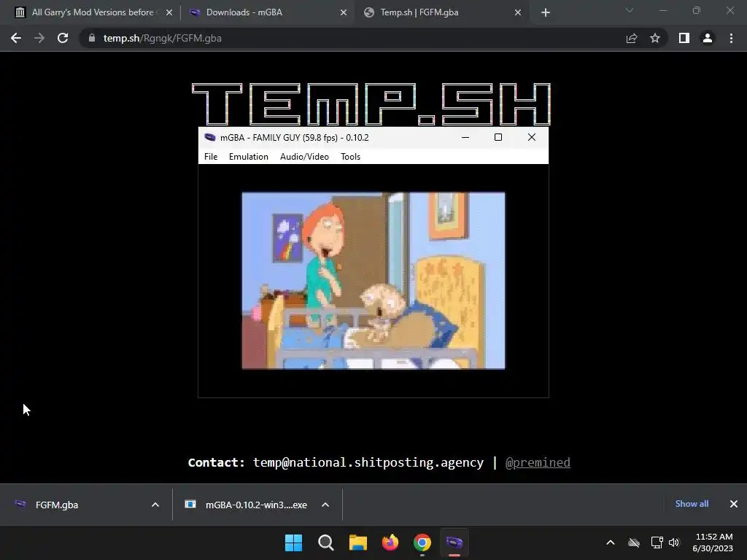The width and height of the screenshot is (747, 560).
Task: Close the Downloads - mGBA tab
Action: click(x=344, y=13)
